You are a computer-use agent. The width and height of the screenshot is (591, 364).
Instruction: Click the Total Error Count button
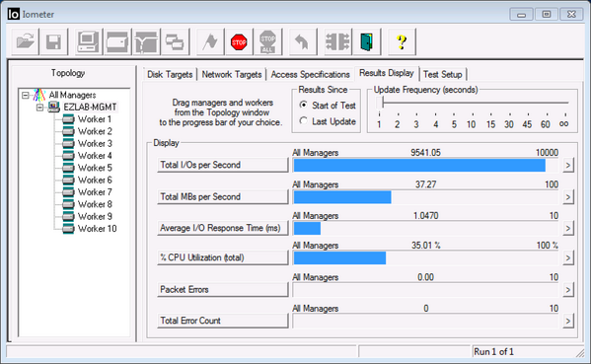click(x=223, y=321)
